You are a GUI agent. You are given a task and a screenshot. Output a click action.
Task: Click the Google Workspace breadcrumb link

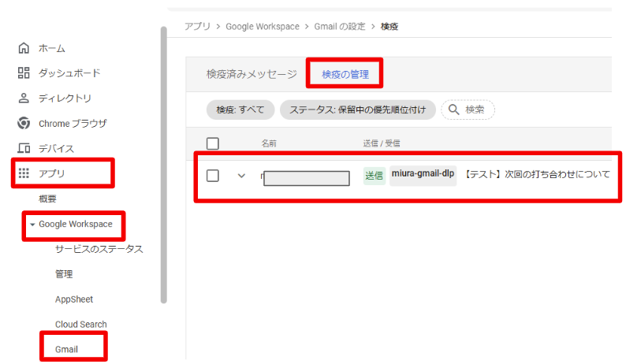tap(263, 26)
